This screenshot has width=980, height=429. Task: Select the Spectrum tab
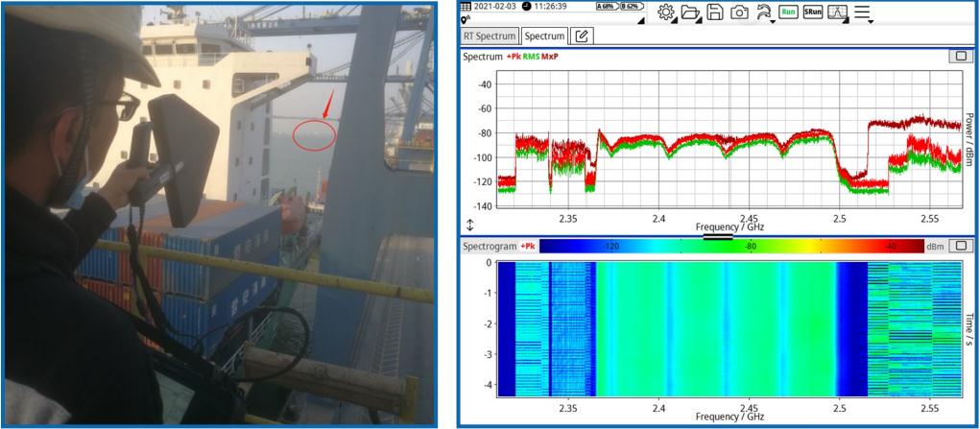tap(544, 36)
